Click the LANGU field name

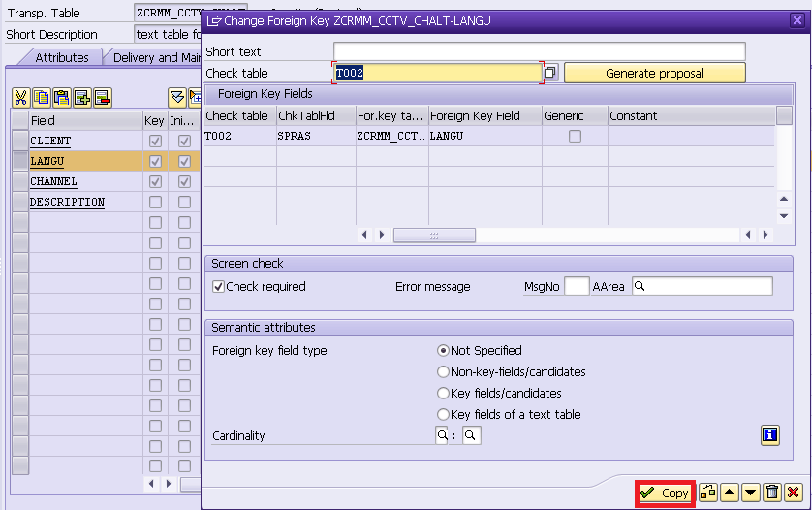pos(47,161)
